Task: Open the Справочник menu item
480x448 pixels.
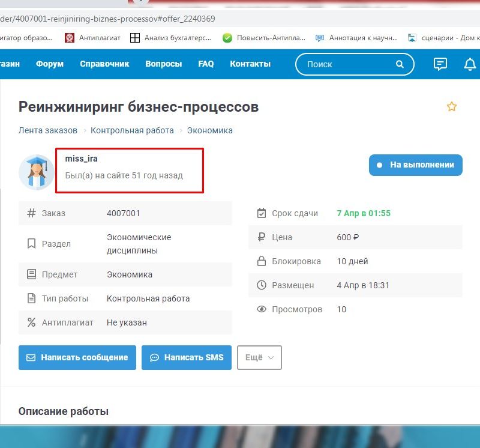Action: pos(104,64)
